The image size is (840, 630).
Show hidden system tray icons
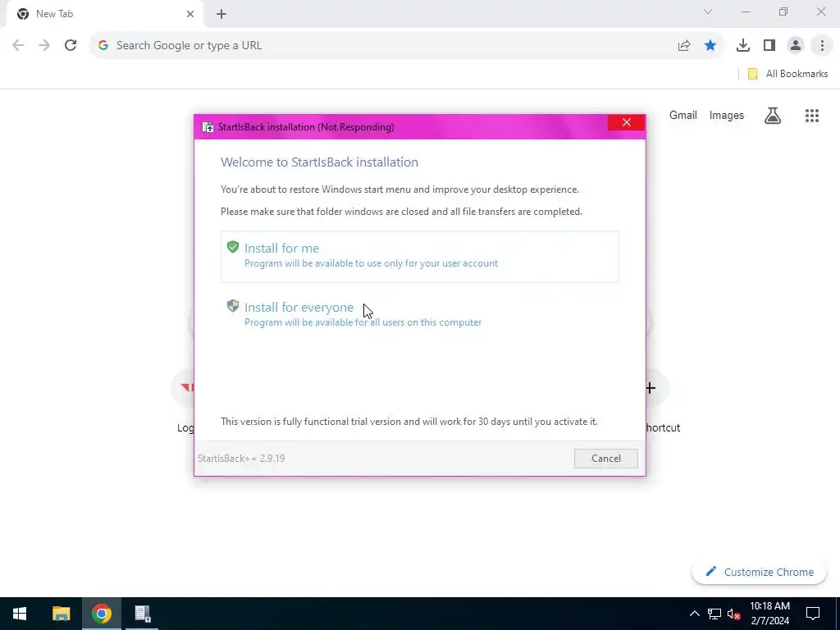click(694, 614)
